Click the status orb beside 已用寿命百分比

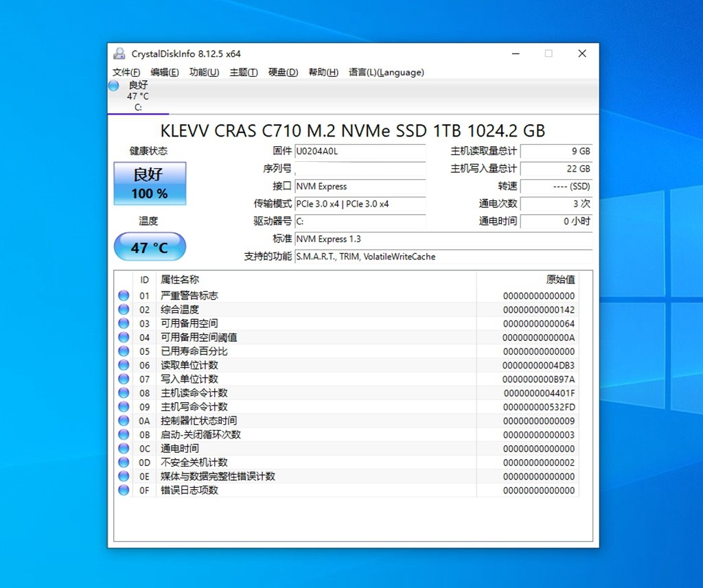coord(124,351)
